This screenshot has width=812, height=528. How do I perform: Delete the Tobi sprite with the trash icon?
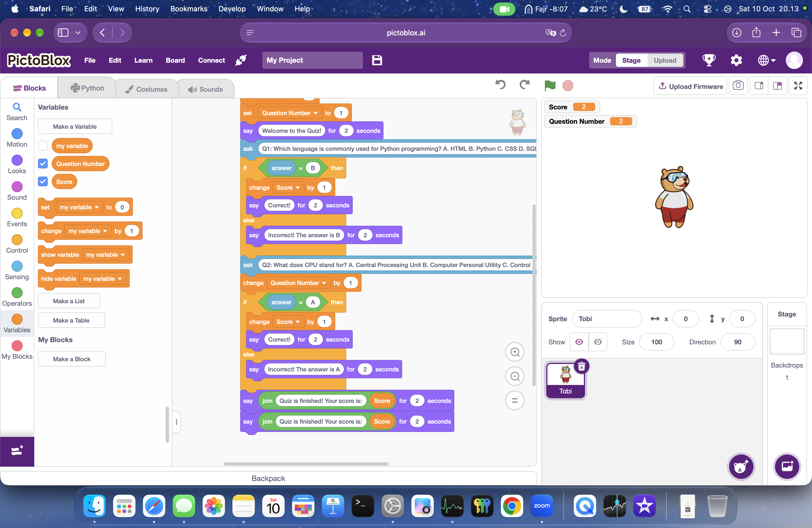[x=582, y=367]
